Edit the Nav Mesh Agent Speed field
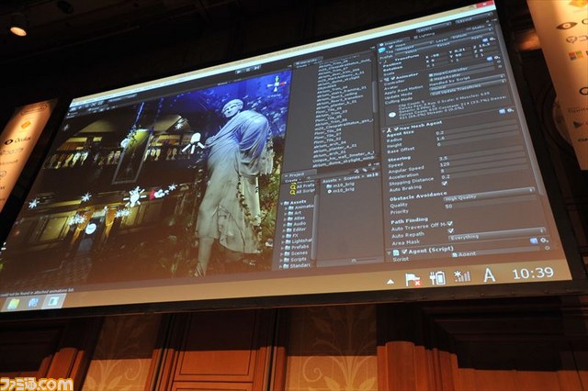The width and height of the screenshot is (588, 391). tap(481, 155)
